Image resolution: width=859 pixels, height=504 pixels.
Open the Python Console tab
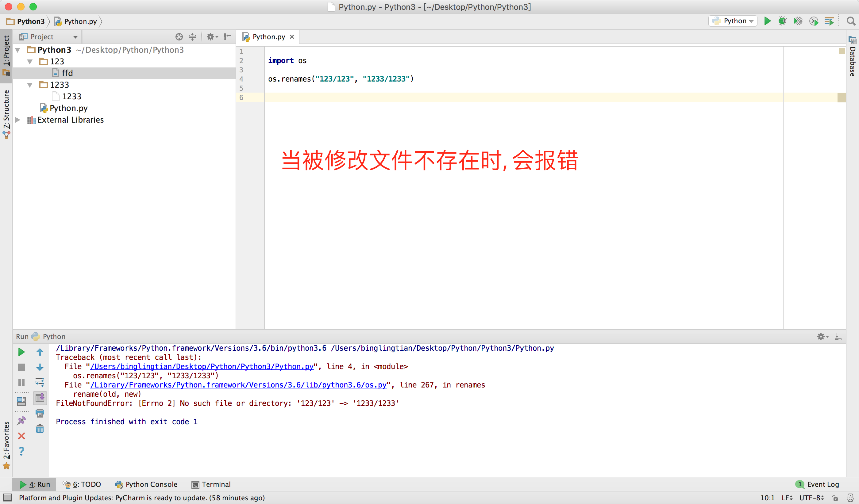146,484
